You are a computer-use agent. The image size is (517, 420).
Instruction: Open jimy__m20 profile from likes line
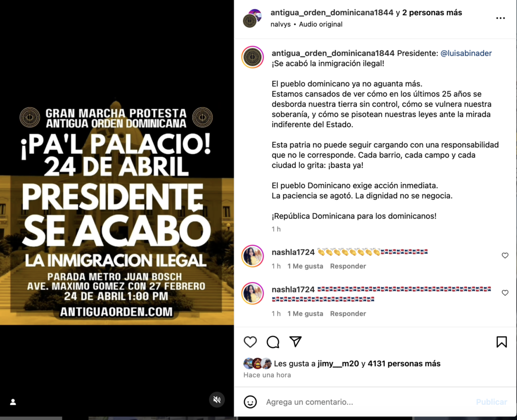(338, 363)
